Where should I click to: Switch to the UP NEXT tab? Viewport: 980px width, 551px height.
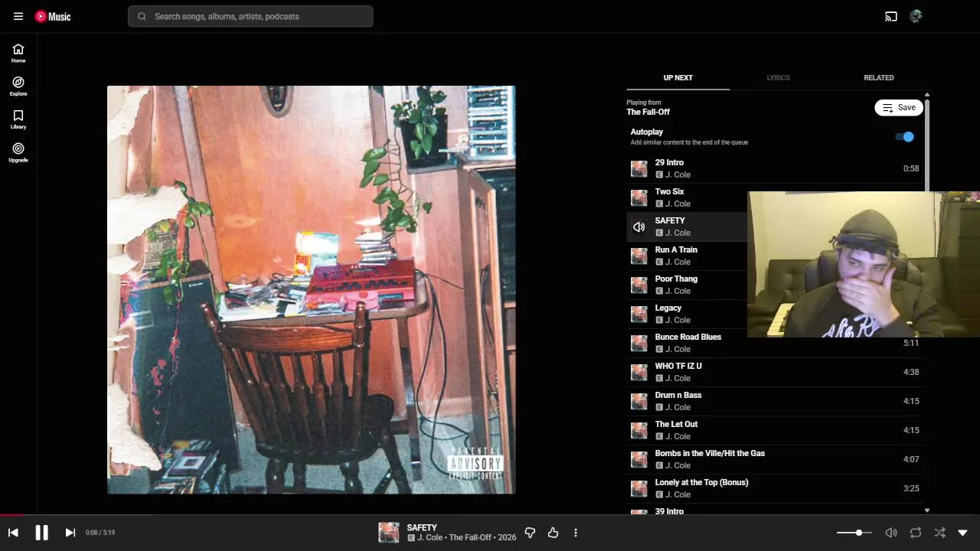[x=678, y=77]
